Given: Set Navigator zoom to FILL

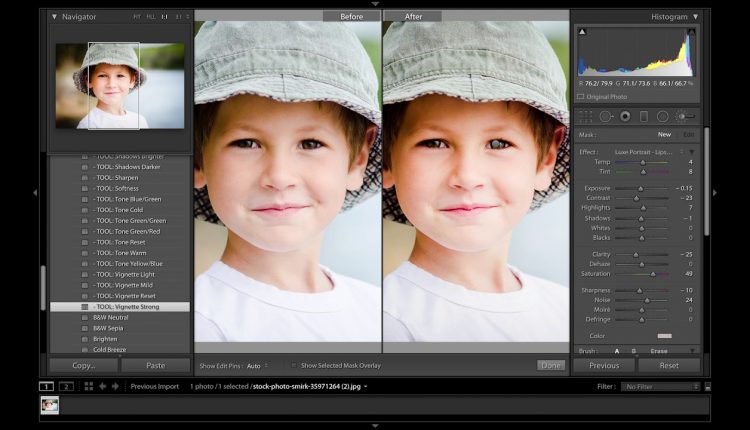Looking at the screenshot, I should point(151,17).
